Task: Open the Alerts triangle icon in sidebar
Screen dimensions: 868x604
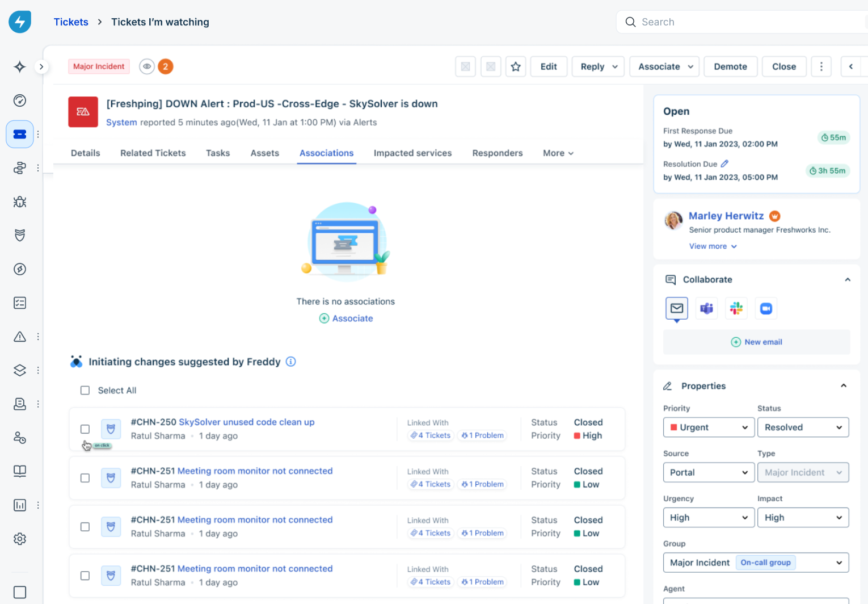Action: tap(20, 337)
